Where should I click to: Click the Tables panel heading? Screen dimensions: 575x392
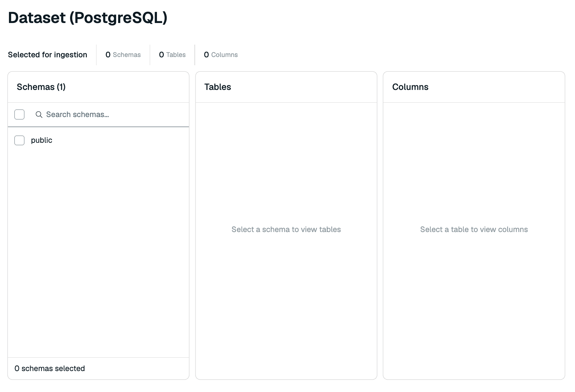(x=218, y=87)
